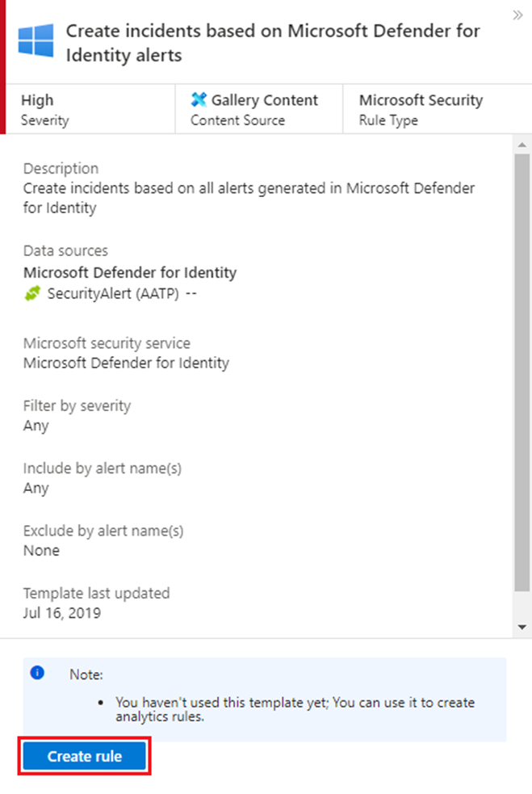
Task: Click the Create rule button
Action: 85,756
